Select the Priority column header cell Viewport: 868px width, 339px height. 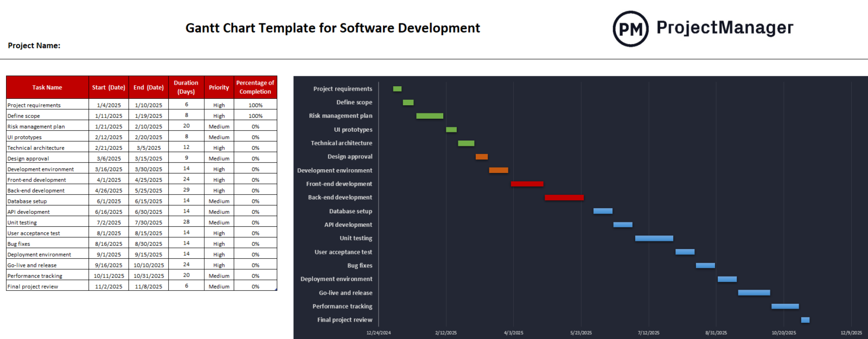point(219,87)
